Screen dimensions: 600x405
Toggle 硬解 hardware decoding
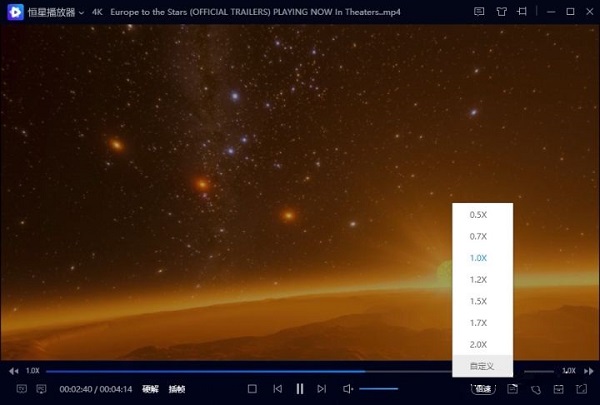tap(150, 388)
